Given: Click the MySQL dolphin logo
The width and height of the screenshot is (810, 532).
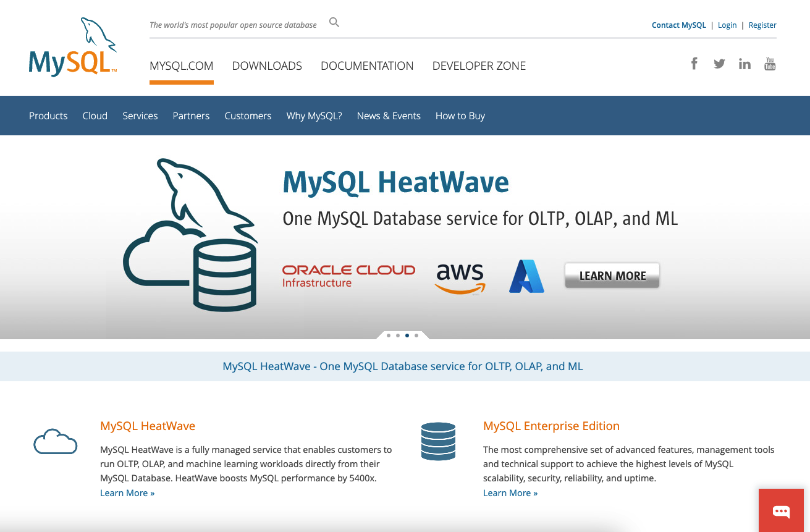Looking at the screenshot, I should 73,47.
